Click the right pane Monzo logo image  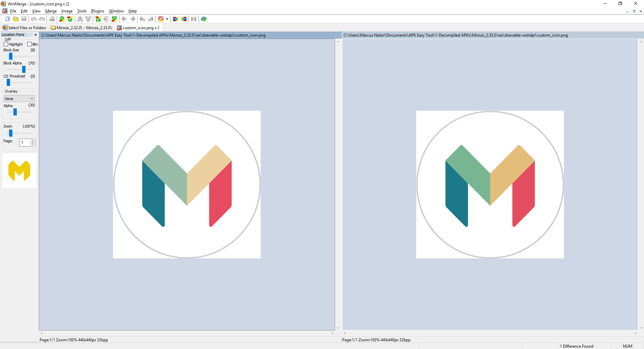[490, 185]
